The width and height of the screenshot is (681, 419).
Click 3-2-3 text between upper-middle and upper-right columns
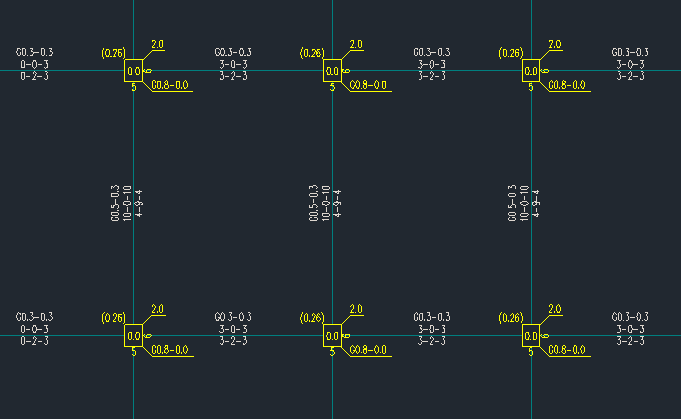point(432,76)
